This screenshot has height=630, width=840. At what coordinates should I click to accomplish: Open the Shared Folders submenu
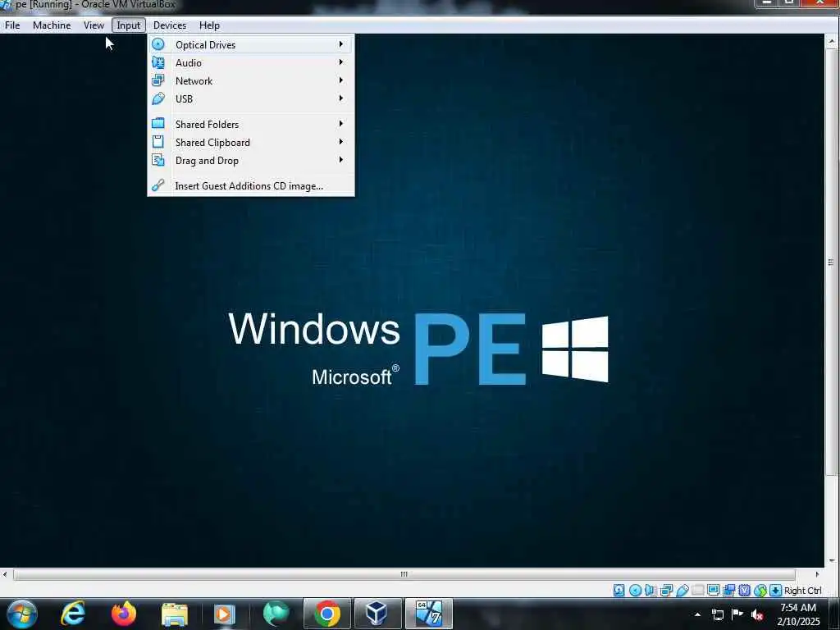[x=251, y=125]
